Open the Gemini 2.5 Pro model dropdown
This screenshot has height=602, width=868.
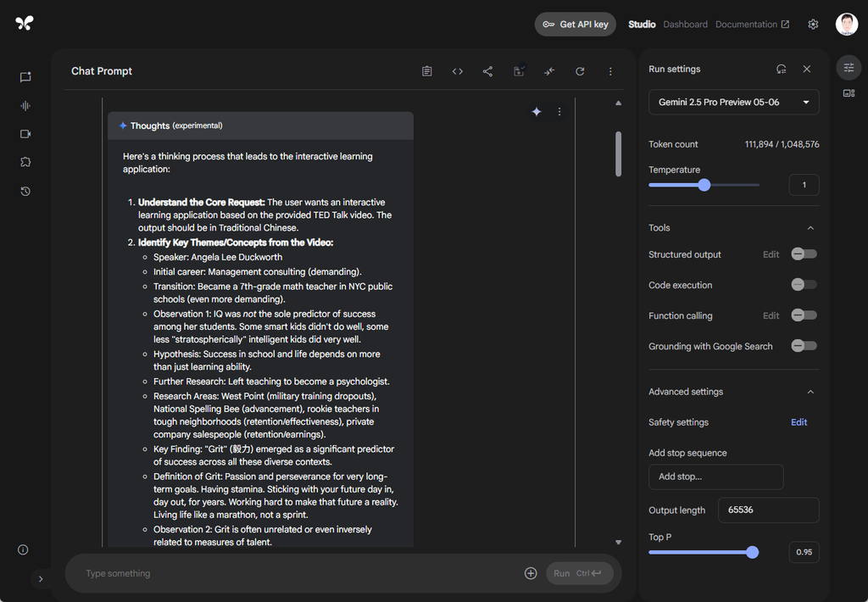click(733, 102)
